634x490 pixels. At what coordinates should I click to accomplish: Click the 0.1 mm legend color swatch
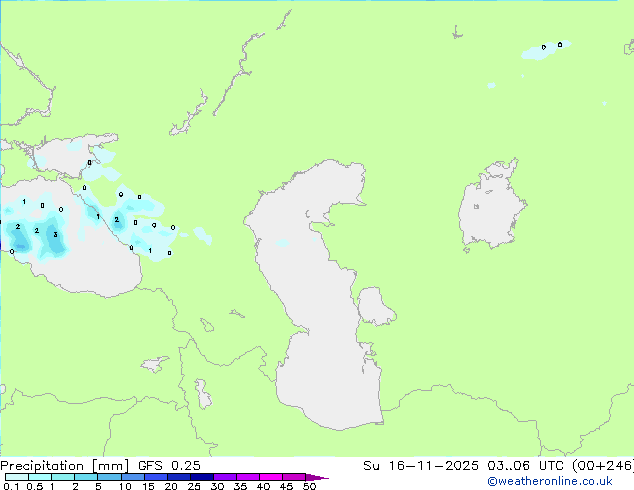coord(17,477)
